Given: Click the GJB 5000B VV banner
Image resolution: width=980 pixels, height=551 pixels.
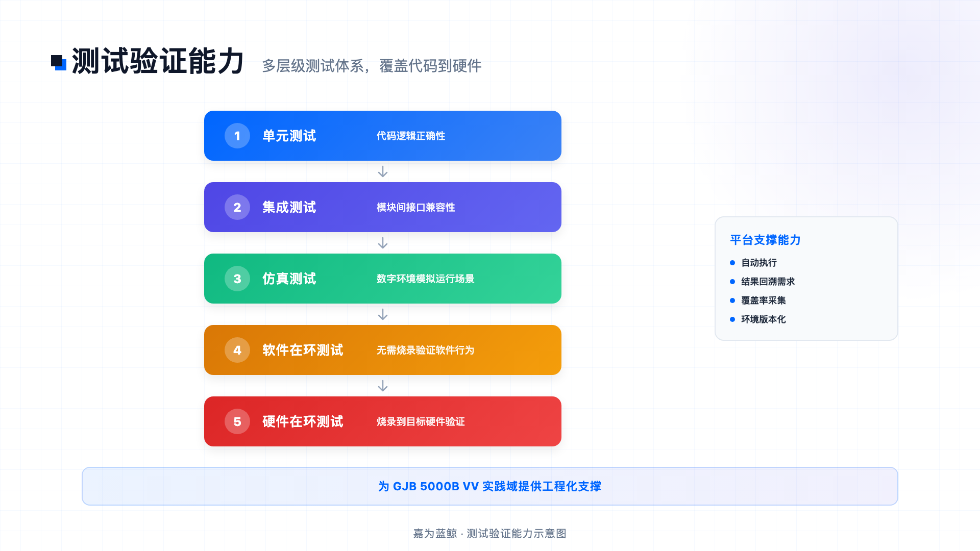Looking at the screenshot, I should (490, 486).
